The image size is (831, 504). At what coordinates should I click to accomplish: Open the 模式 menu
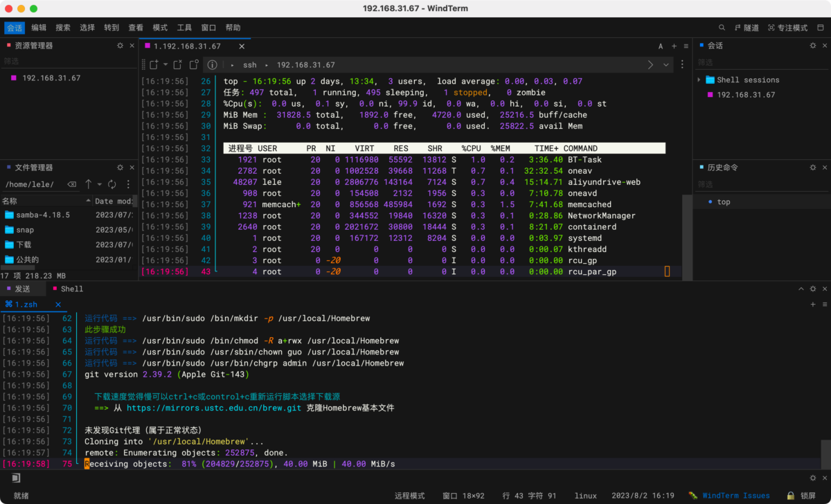click(160, 28)
